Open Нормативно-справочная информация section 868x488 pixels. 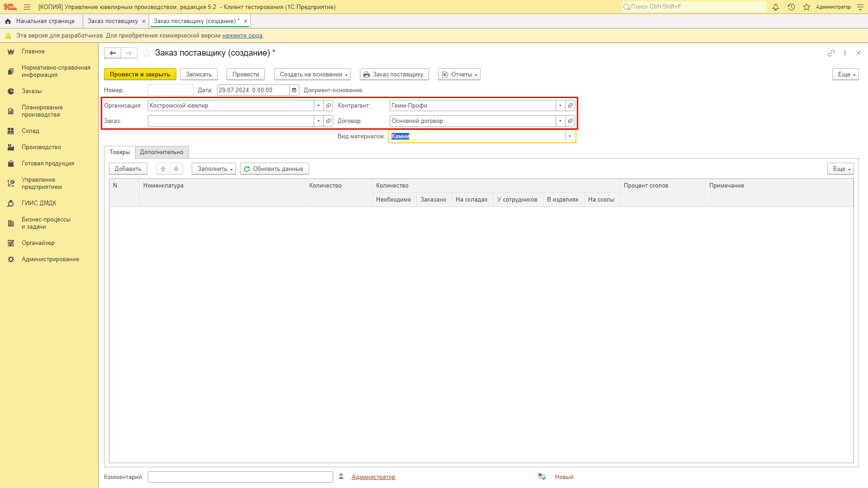click(x=56, y=71)
